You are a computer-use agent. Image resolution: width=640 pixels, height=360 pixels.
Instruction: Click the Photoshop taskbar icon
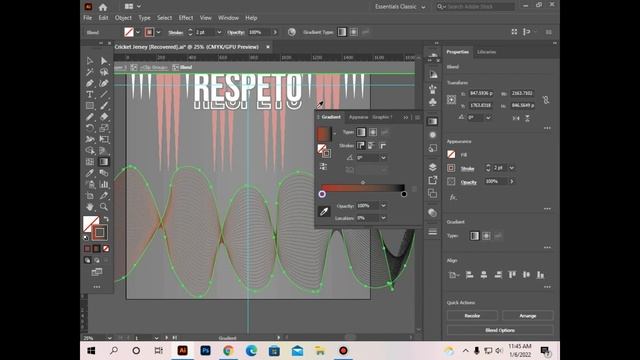click(x=205, y=351)
